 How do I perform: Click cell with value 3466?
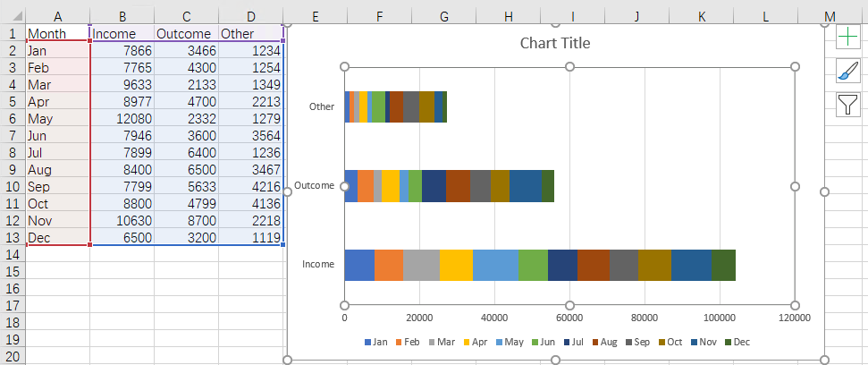186,51
